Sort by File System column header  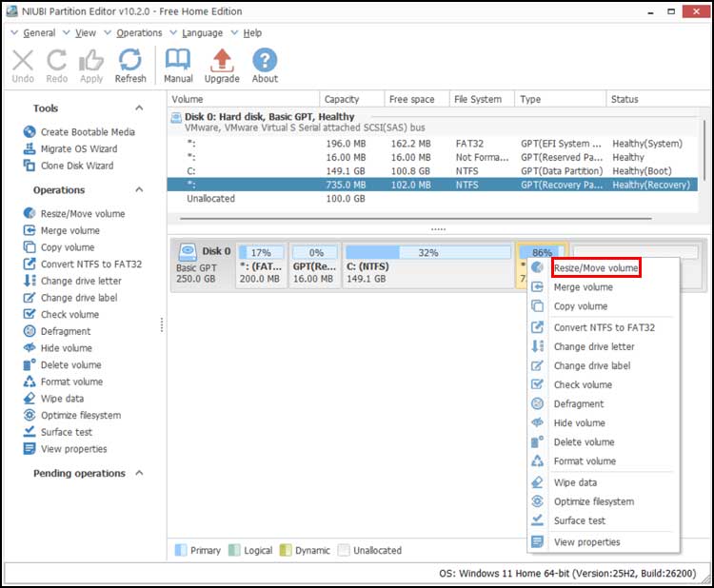(x=482, y=99)
